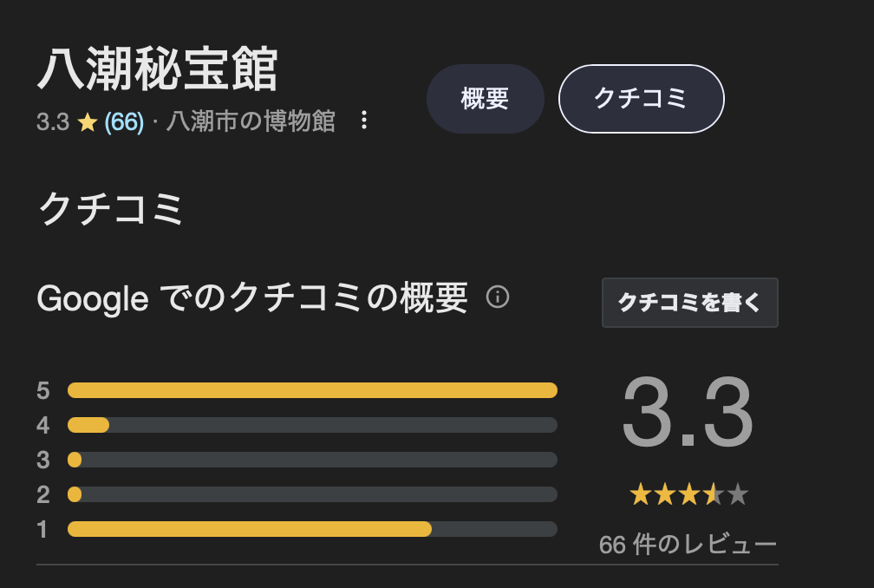
Task: Click the 66 件のレビュー text
Action: click(x=688, y=545)
